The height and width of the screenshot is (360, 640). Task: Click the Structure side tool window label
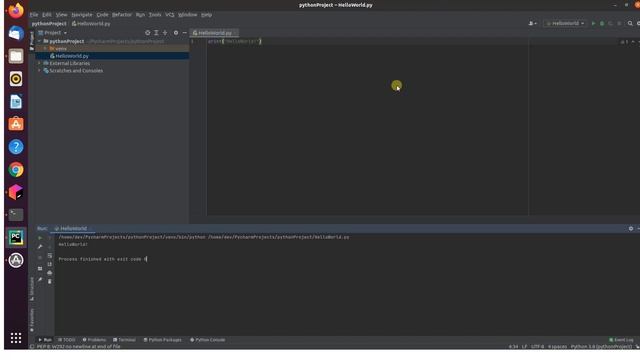32,289
